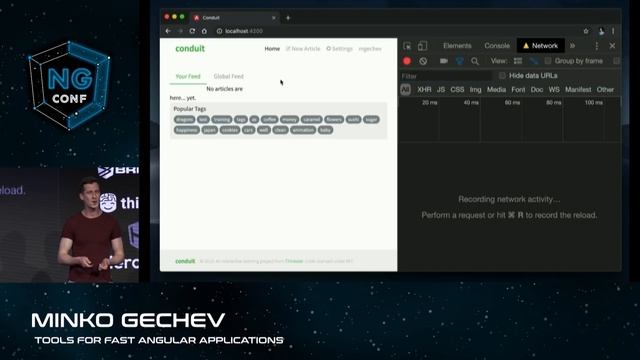Open the Chrome three-dot menu
This screenshot has height=360, width=640.
pyautogui.click(x=613, y=31)
